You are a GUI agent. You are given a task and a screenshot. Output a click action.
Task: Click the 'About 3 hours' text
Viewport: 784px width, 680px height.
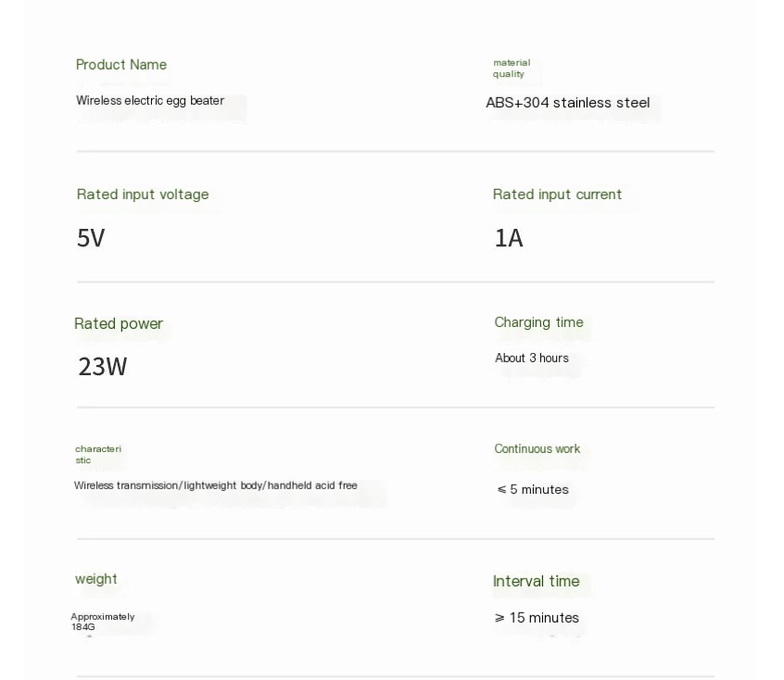pyautogui.click(x=532, y=359)
